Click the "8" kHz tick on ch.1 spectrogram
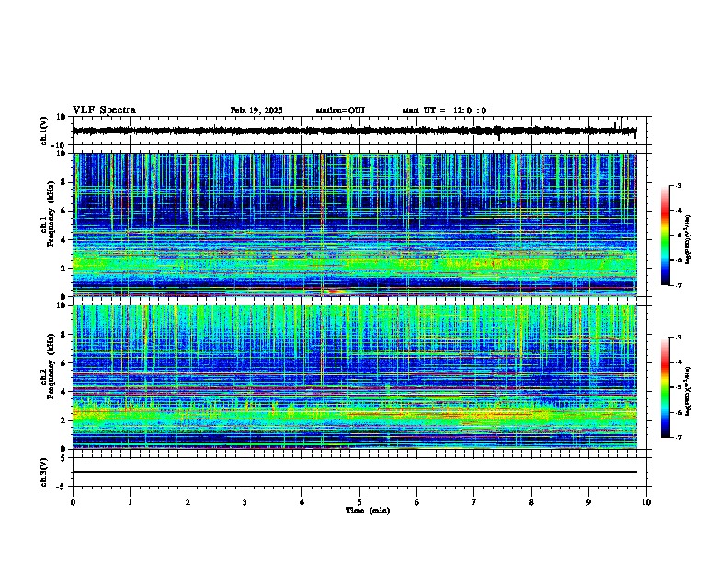Screen dimensions: 728x563 63,182
